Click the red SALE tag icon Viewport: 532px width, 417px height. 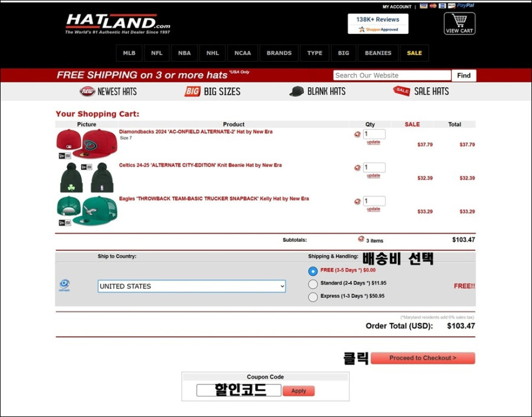click(x=401, y=91)
